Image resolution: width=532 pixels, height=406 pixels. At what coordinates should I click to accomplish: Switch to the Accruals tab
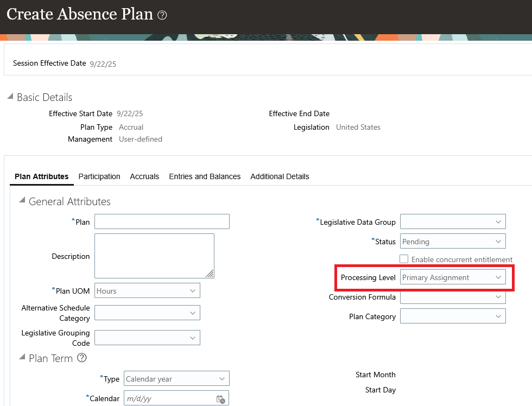pyautogui.click(x=144, y=176)
